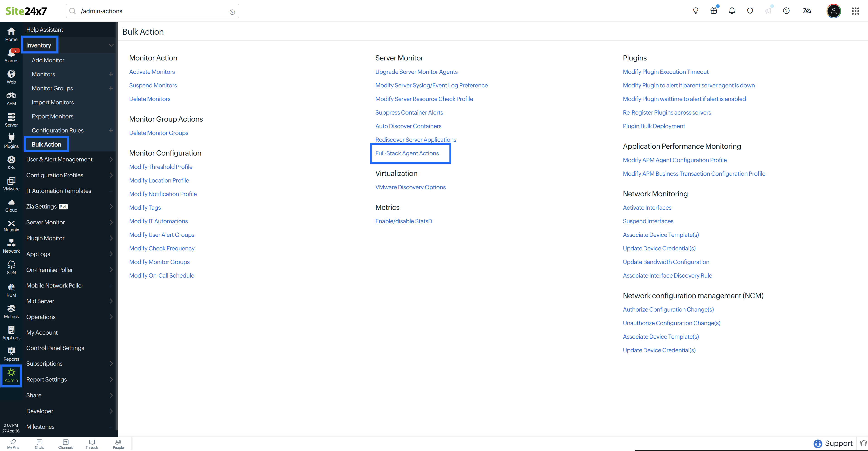Open the Home icon in sidebar
This screenshot has width=868, height=451.
11,34
